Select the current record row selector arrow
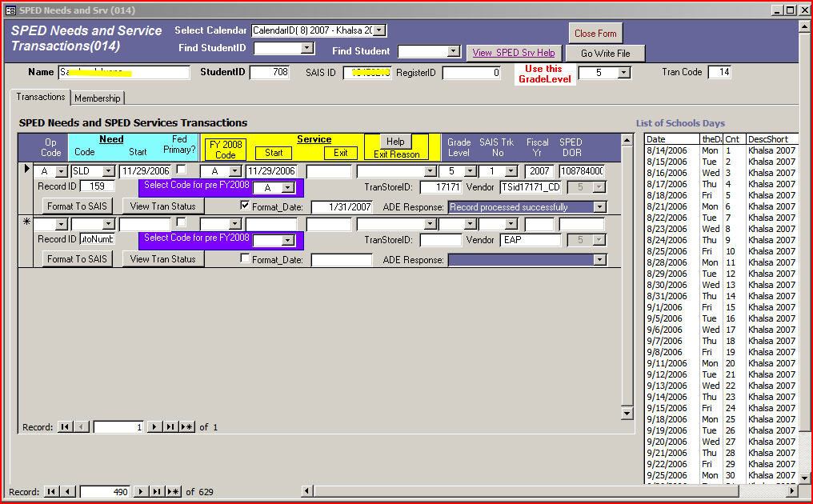This screenshot has width=813, height=504. (x=26, y=169)
